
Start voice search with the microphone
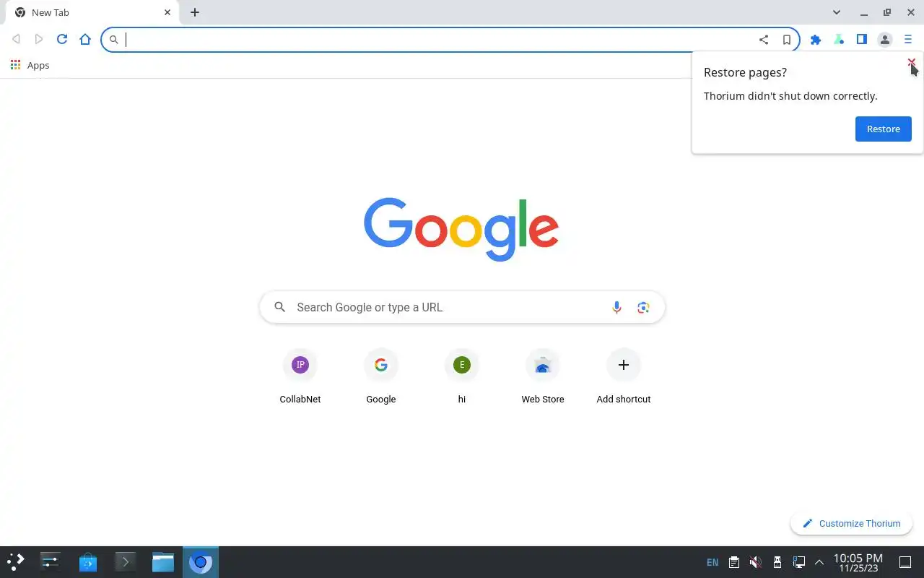coord(616,308)
